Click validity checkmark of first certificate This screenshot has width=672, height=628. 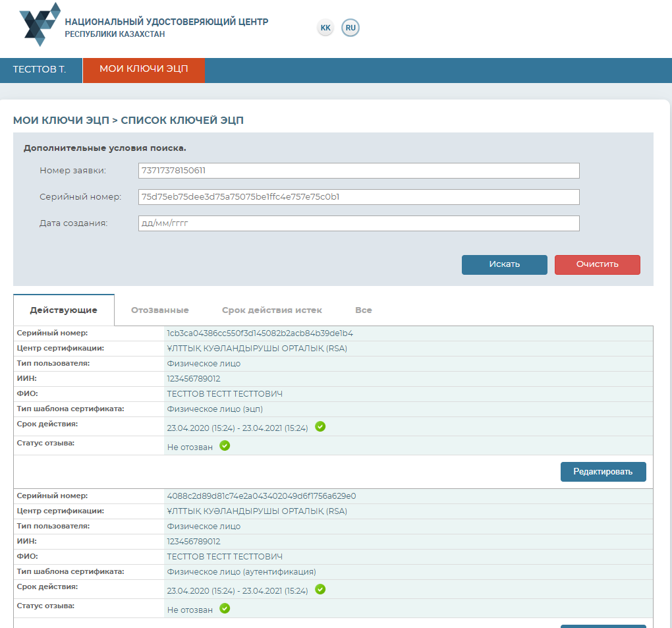coord(320,427)
